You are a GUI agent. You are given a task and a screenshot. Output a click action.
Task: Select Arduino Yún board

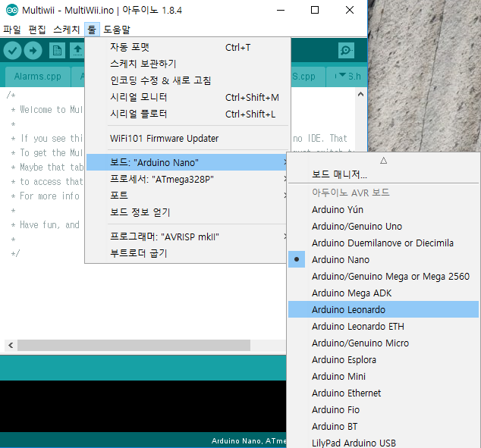point(383,210)
